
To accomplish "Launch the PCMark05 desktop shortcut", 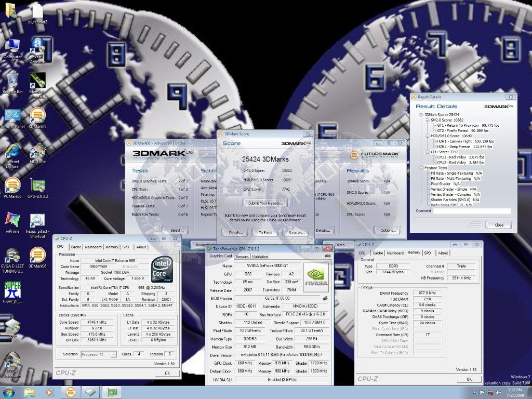I will (12, 188).
